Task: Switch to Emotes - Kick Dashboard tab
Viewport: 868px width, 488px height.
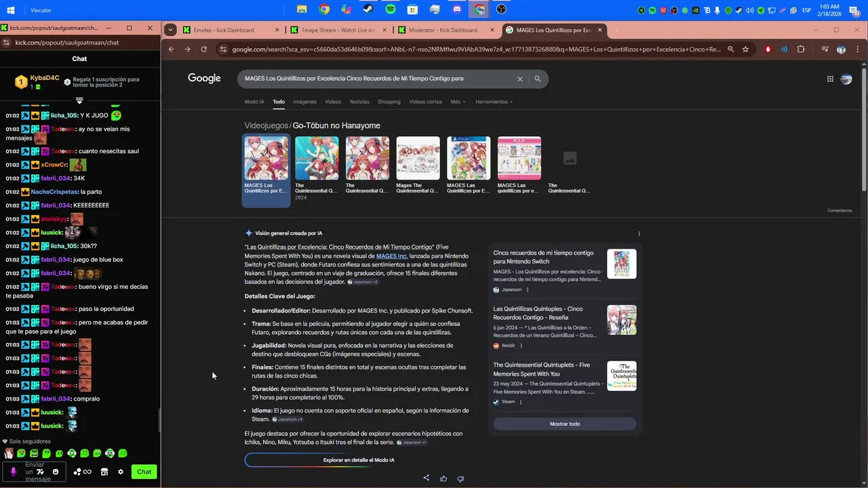Action: (229, 30)
